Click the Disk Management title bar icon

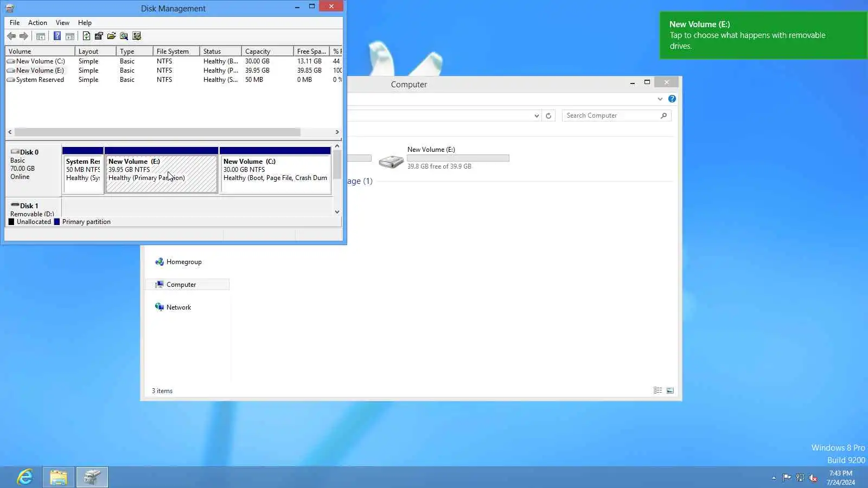(10, 8)
